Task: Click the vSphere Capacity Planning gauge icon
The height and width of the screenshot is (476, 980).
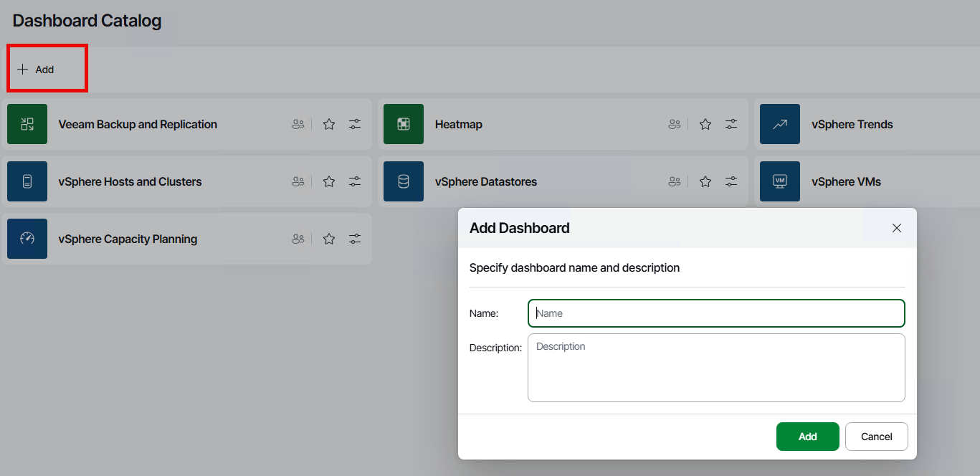Action: (x=27, y=239)
